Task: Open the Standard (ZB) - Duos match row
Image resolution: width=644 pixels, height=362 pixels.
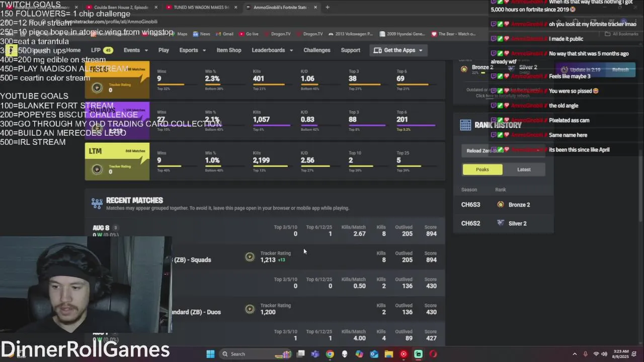Action: (265, 312)
